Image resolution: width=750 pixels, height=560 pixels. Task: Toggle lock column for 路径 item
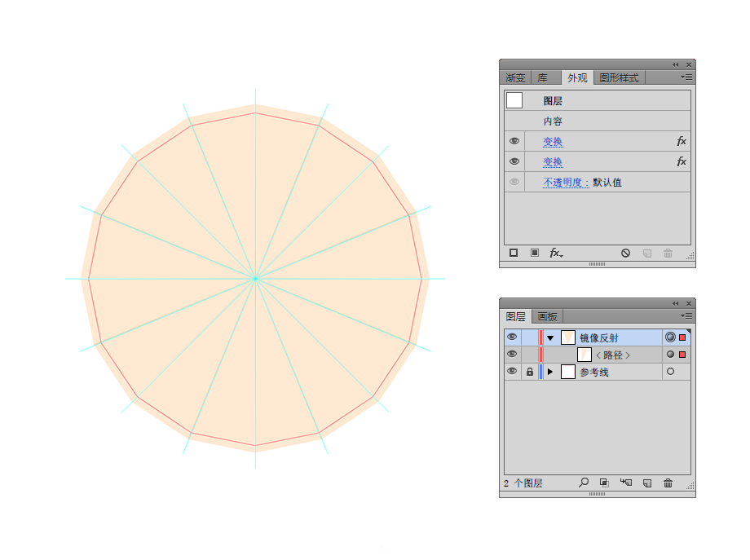pos(530,355)
